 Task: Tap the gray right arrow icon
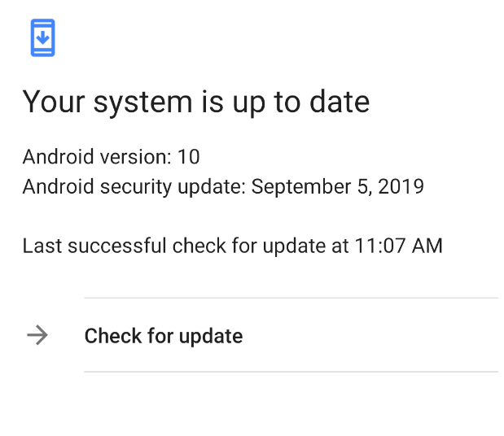pos(37,335)
